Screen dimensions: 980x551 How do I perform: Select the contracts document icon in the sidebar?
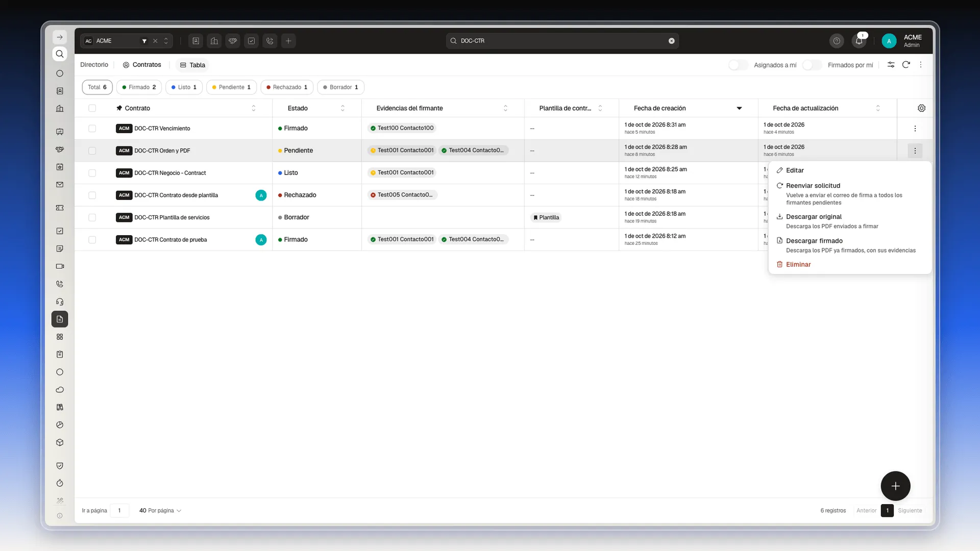pyautogui.click(x=60, y=319)
